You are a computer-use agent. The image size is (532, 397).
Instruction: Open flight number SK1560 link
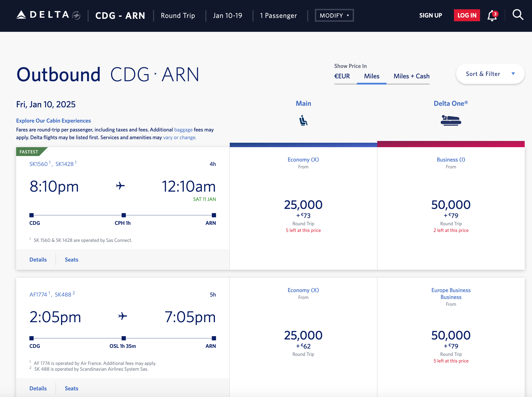coord(38,164)
